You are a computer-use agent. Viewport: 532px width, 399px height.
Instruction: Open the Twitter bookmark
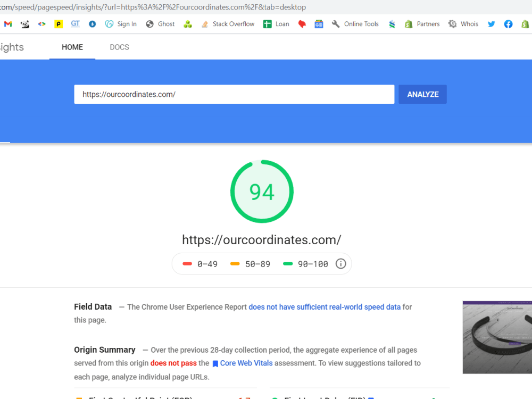491,24
